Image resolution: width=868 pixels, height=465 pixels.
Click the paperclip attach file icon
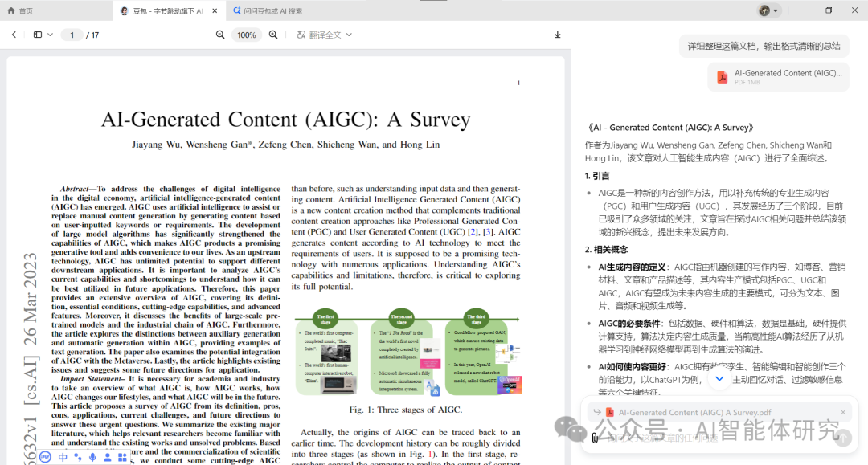[595, 438]
